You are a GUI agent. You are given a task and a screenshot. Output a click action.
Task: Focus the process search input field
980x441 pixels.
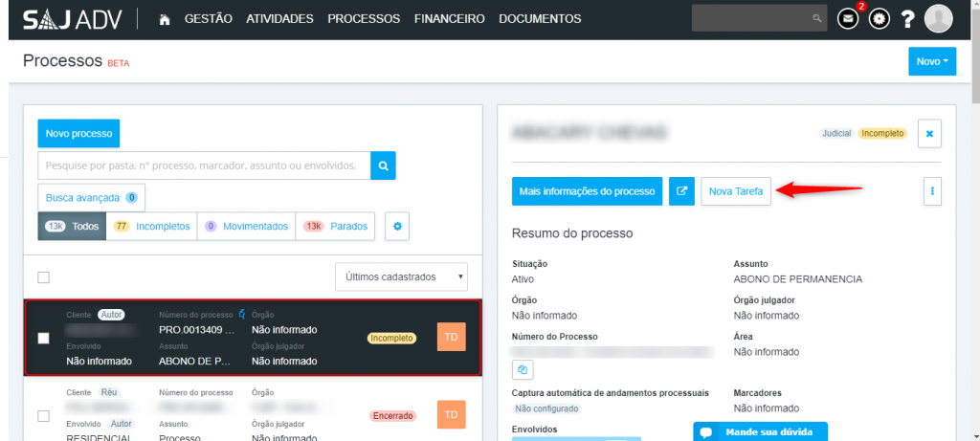[204, 165]
